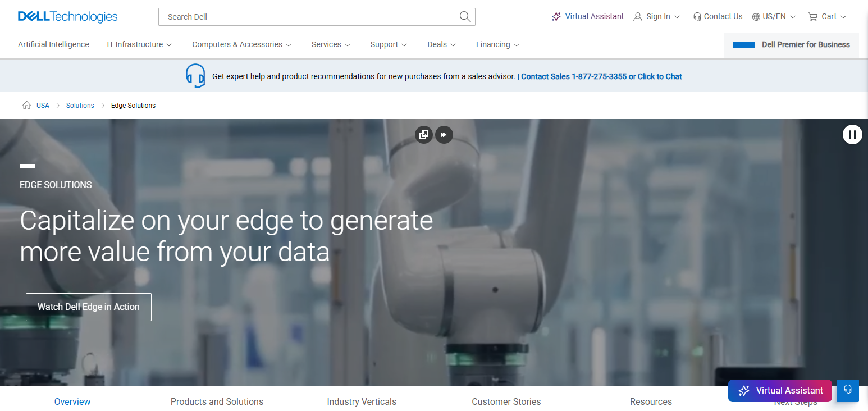Image resolution: width=868 pixels, height=411 pixels.
Task: Click the skip-forward video icon
Action: [x=444, y=135]
